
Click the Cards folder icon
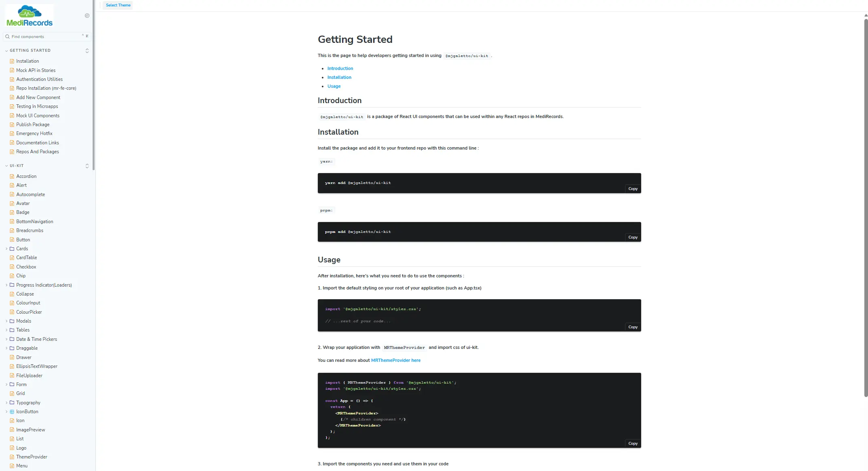(x=12, y=249)
